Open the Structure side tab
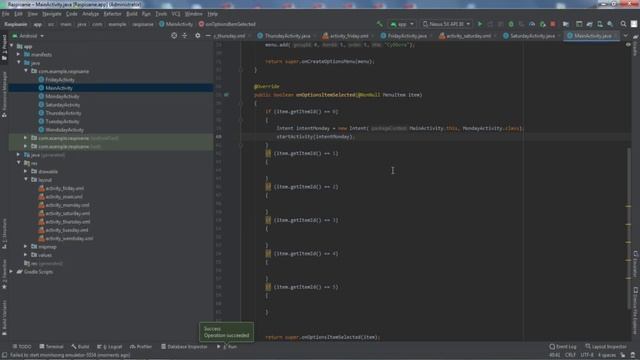The width and height of the screenshot is (640, 360). [4, 234]
